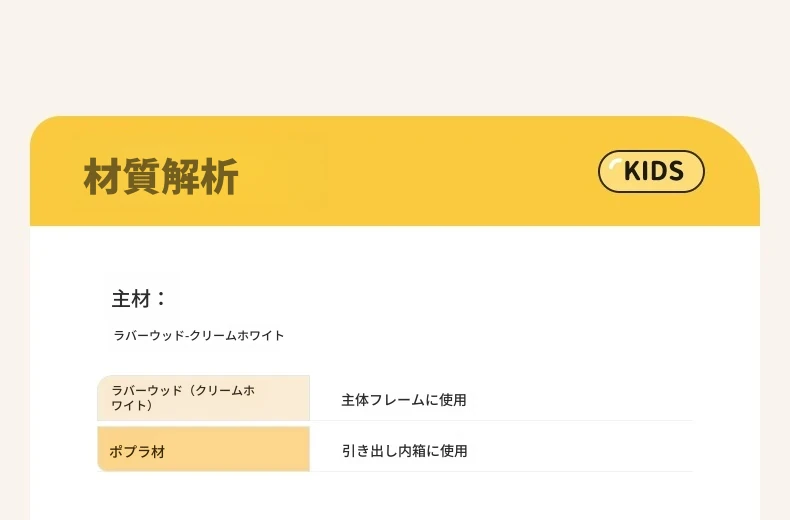The height and width of the screenshot is (520, 790).
Task: Click the first character 材 of the heading
Action: 102,177
